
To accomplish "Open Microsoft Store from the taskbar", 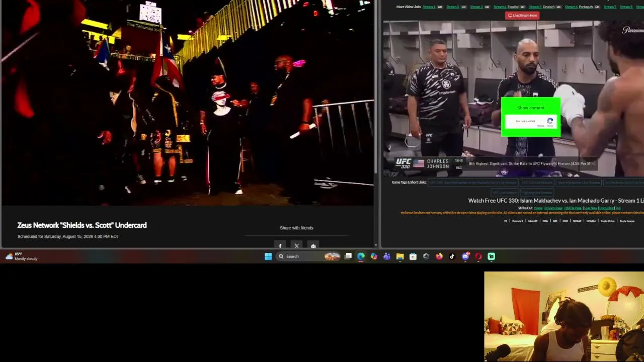I will click(x=413, y=256).
